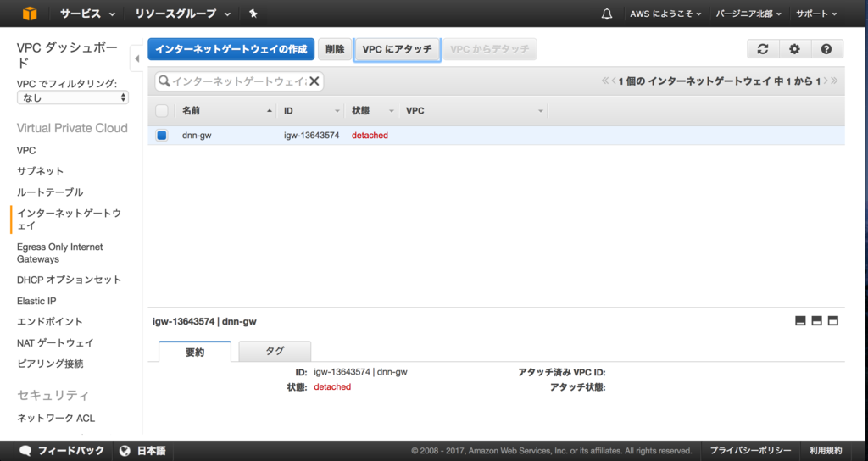The image size is (868, 461).
Task: Open the AWS にようこそ account menu
Action: click(665, 14)
